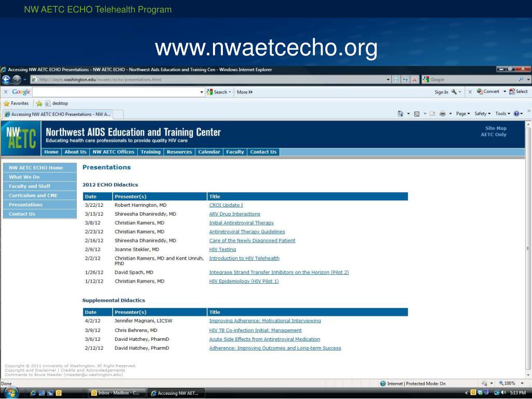Open the Resources navigation tab
532x399 pixels.
179,152
